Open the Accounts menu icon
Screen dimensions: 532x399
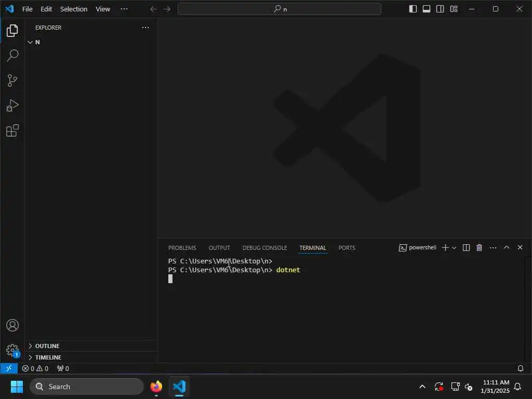click(12, 325)
